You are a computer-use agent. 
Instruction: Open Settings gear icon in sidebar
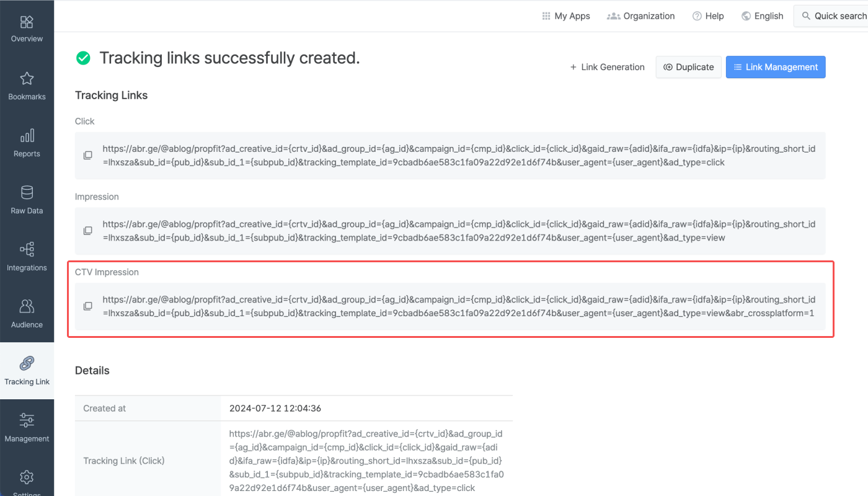point(27,477)
